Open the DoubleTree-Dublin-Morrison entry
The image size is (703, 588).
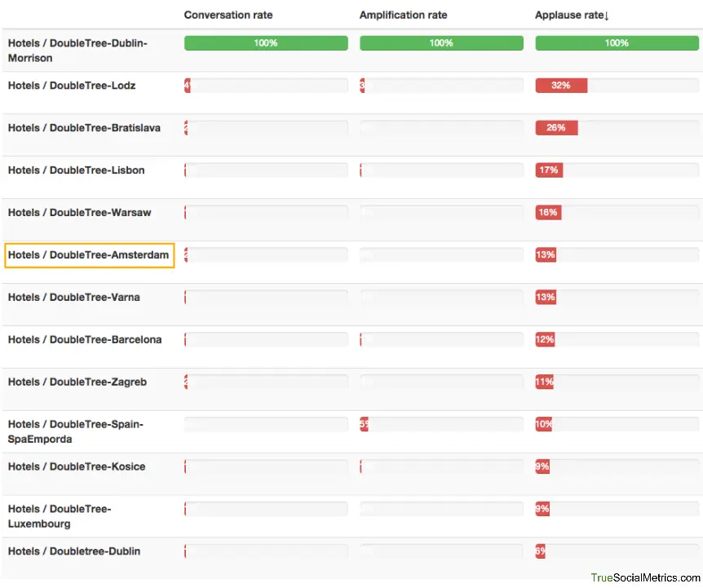point(77,51)
